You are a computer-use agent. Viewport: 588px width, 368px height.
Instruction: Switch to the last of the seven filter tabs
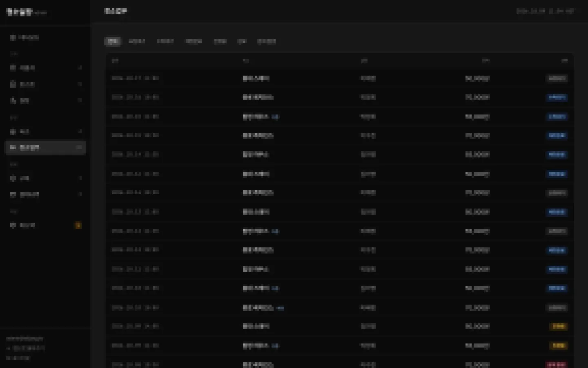point(267,41)
